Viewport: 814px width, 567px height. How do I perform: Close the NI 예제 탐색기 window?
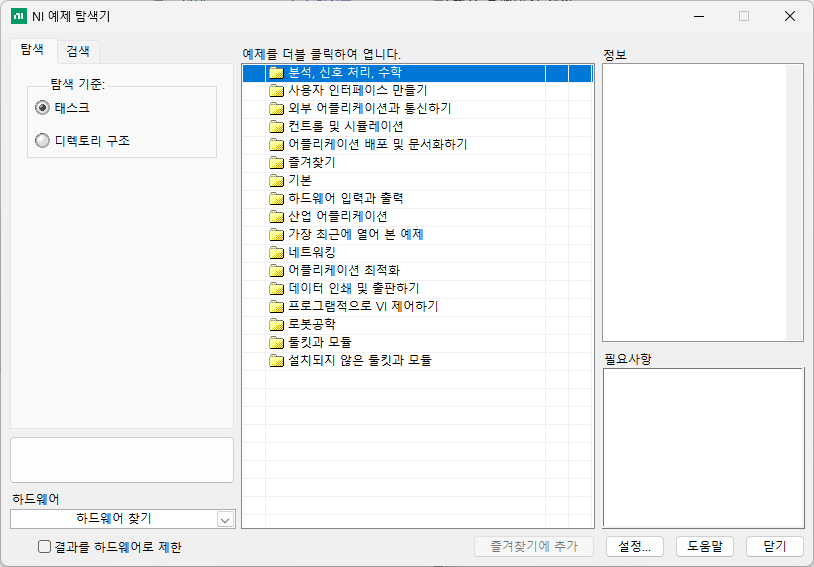(x=790, y=16)
